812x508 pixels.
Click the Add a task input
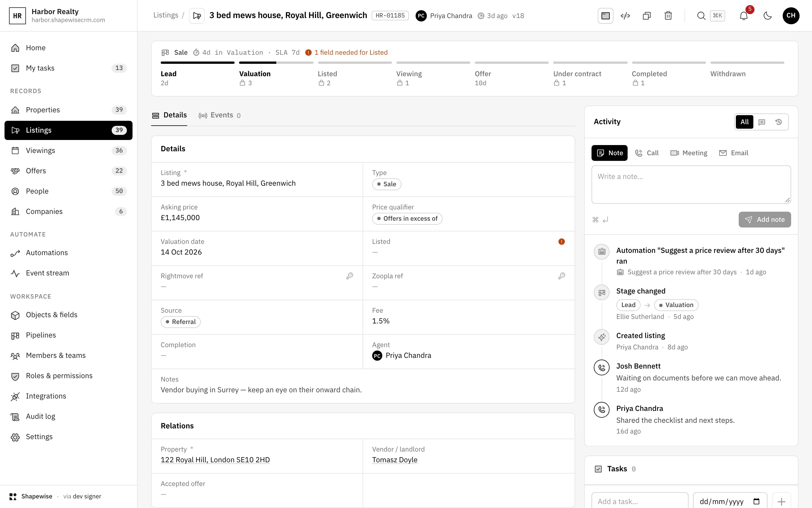639,501
